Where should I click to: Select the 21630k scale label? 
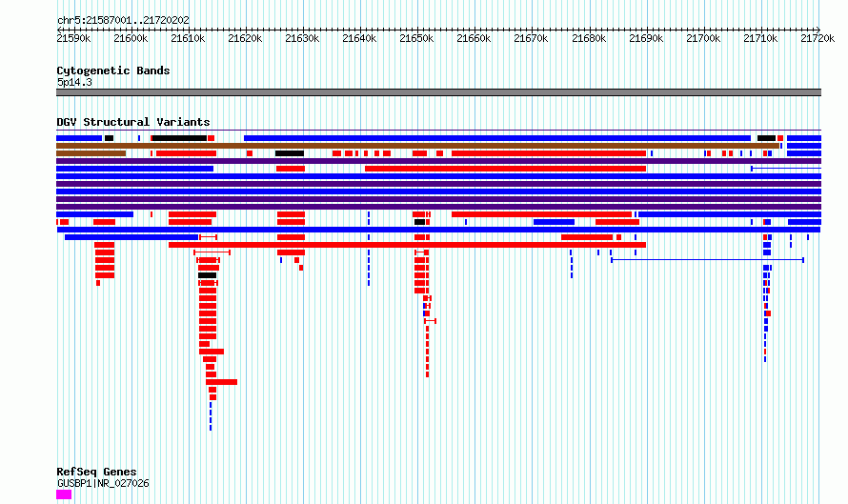302,38
